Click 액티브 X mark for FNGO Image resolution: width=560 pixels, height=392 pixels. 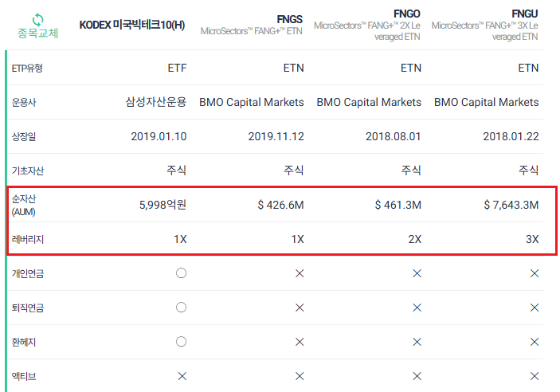(417, 376)
